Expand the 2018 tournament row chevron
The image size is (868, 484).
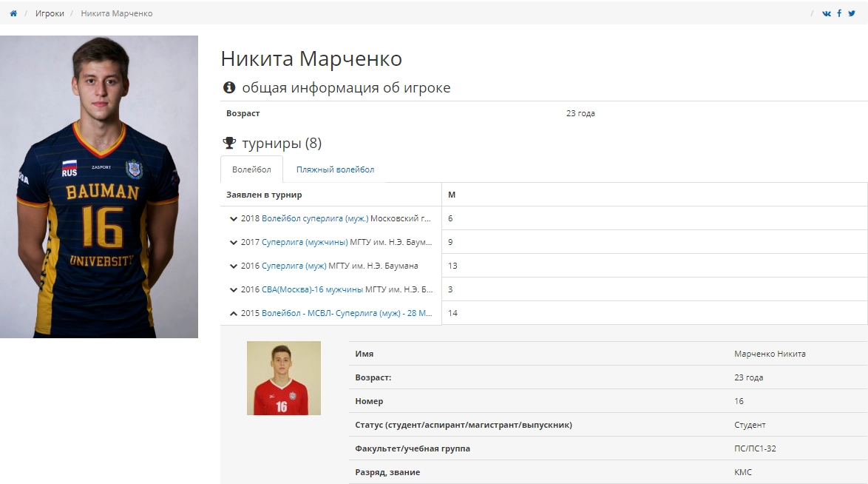pyautogui.click(x=234, y=219)
